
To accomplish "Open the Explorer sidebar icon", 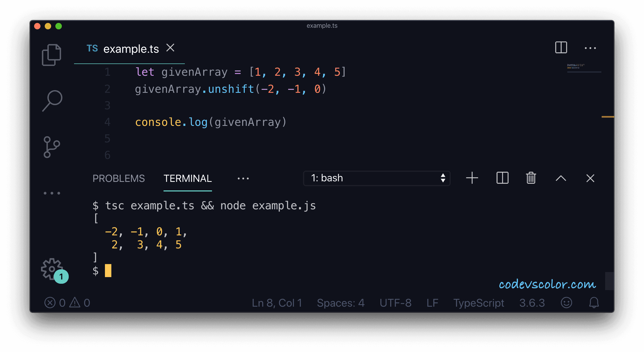I will (x=52, y=55).
